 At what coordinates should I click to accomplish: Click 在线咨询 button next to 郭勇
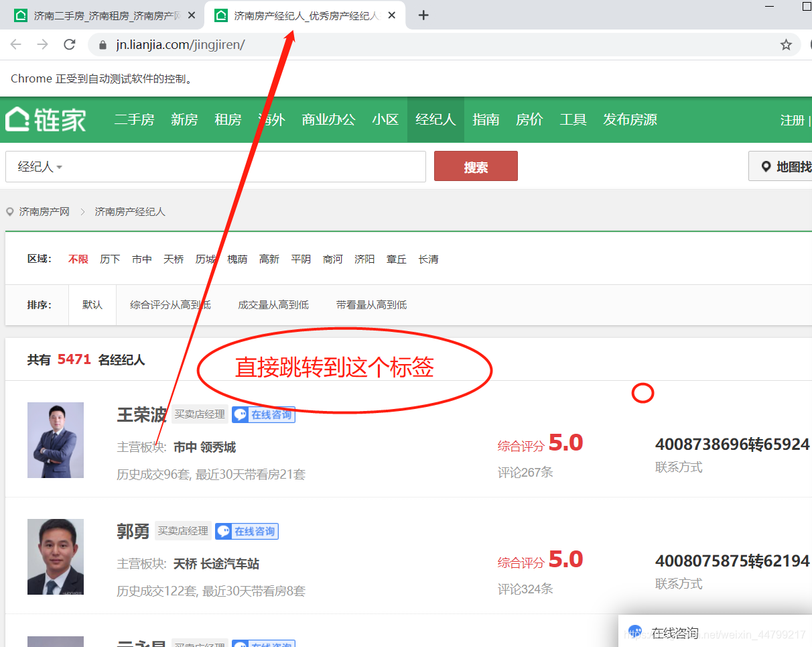click(247, 531)
